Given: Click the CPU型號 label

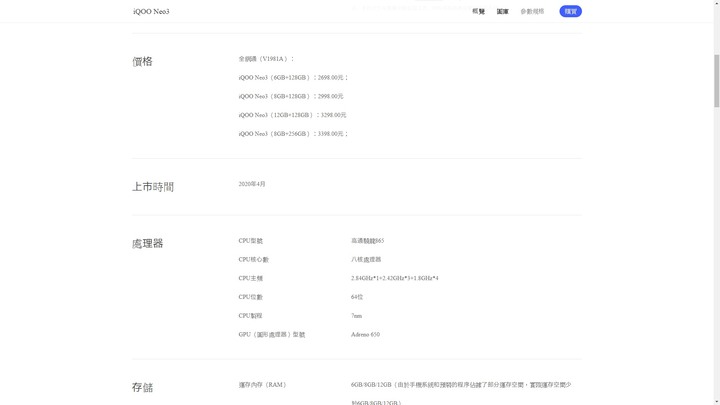Looking at the screenshot, I should point(250,241).
